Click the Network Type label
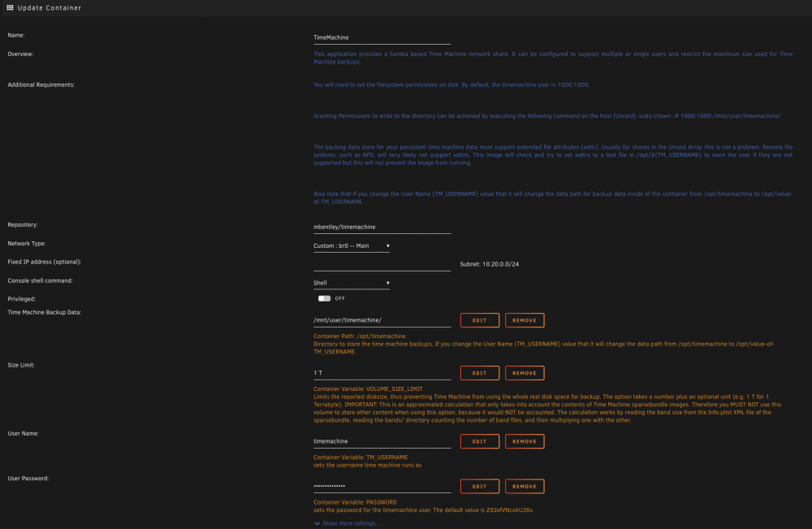This screenshot has height=529, width=812. pos(27,244)
